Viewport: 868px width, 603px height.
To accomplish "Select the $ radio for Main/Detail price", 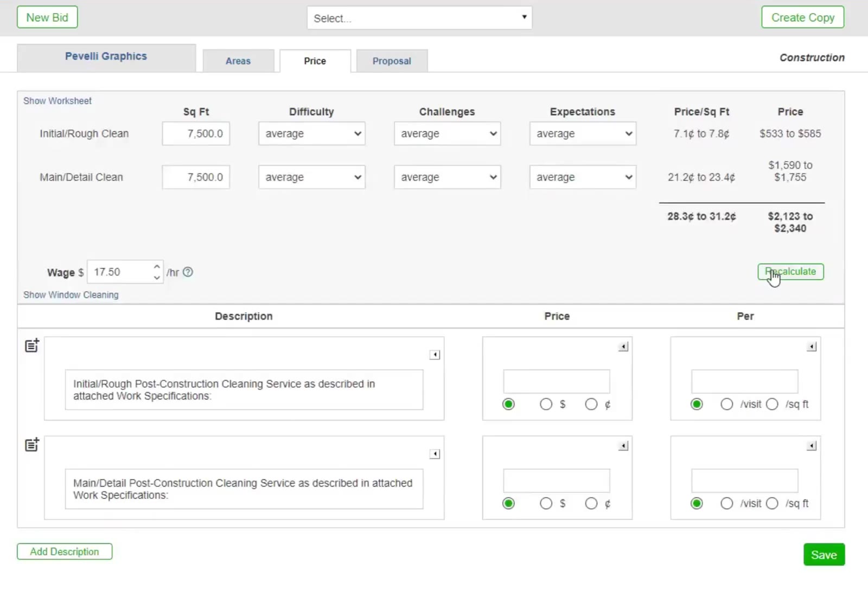I will tap(546, 504).
